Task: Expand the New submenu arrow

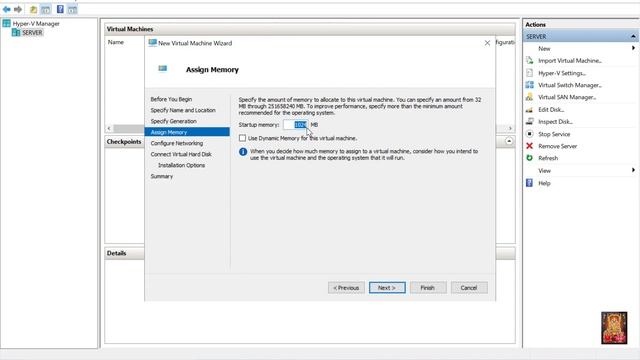Action: tap(633, 48)
